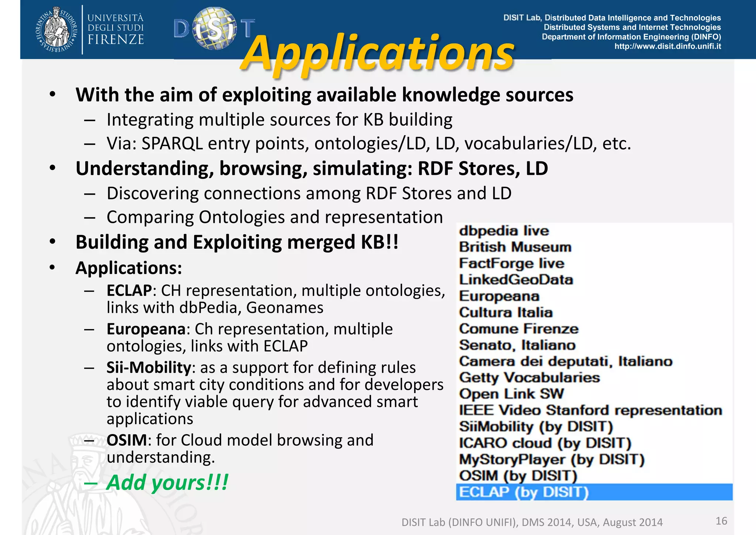This screenshot has height=535, width=756.
Task: Click 'Comparing Ontologies and representation' line
Action: (275, 217)
